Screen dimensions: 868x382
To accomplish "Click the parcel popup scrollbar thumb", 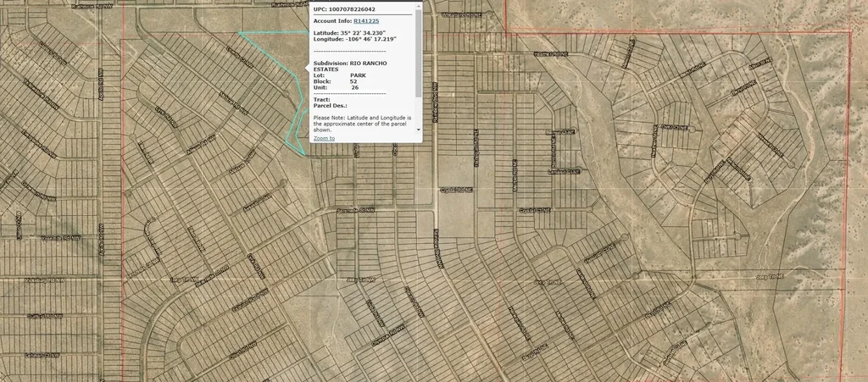I will pyautogui.click(x=418, y=51).
